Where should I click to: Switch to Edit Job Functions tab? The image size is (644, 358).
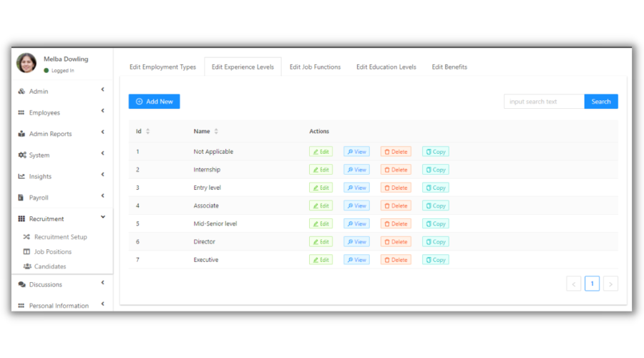point(315,67)
